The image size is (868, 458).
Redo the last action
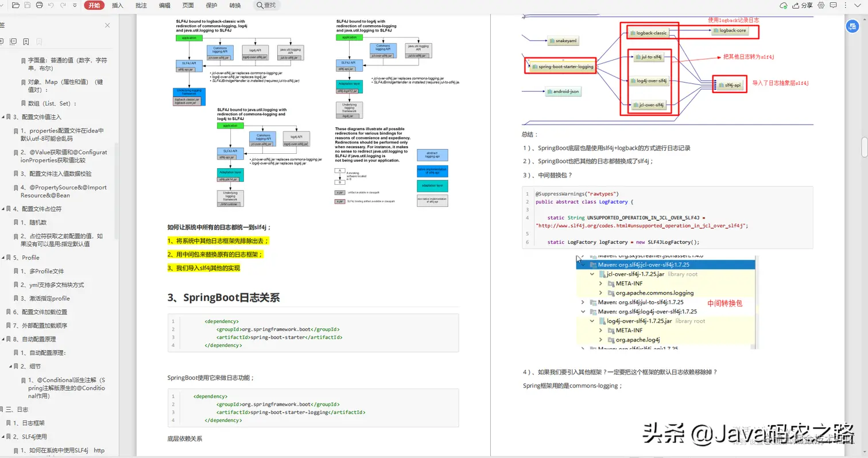(x=63, y=5)
